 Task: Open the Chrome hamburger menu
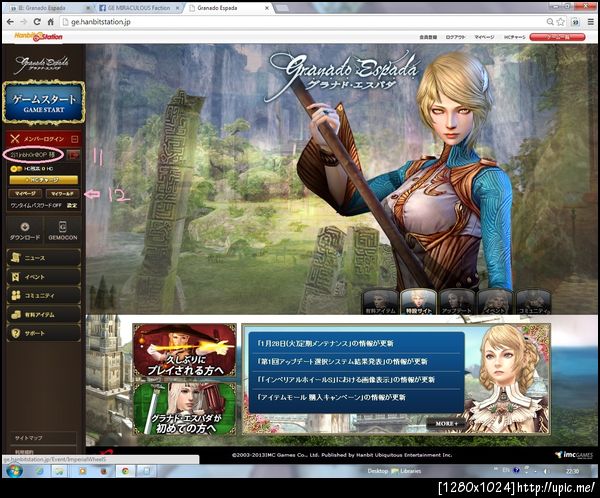pos(591,22)
